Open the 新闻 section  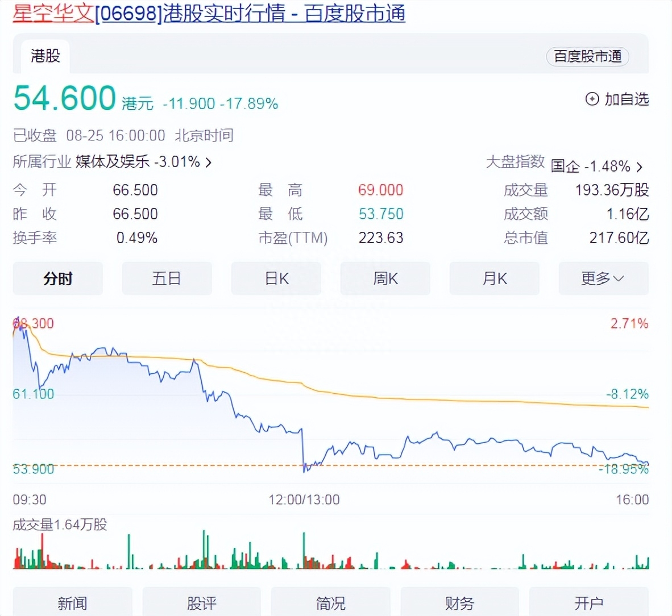72,603
